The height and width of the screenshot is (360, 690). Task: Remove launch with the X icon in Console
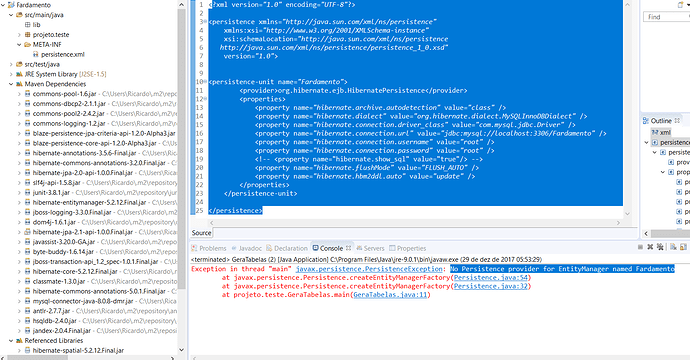650,247
